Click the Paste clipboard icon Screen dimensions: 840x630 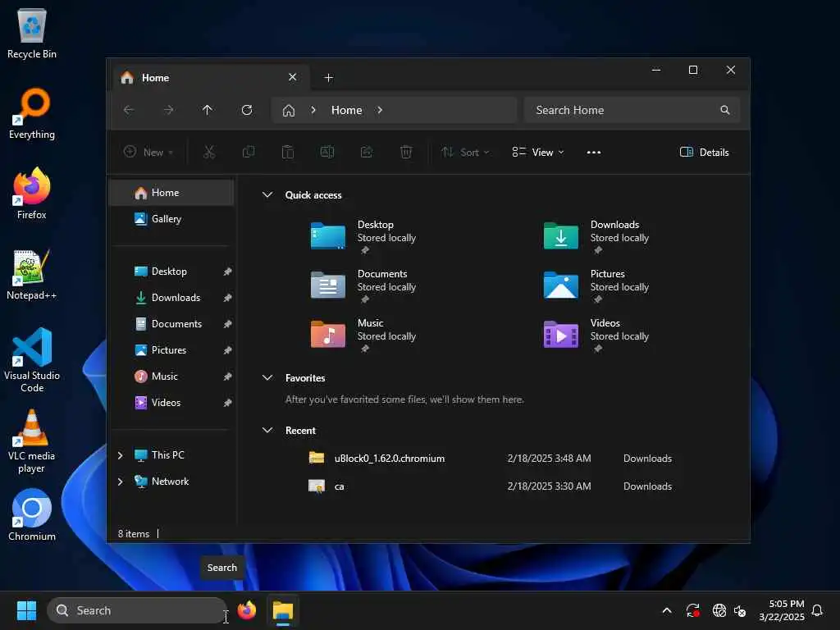pos(288,152)
